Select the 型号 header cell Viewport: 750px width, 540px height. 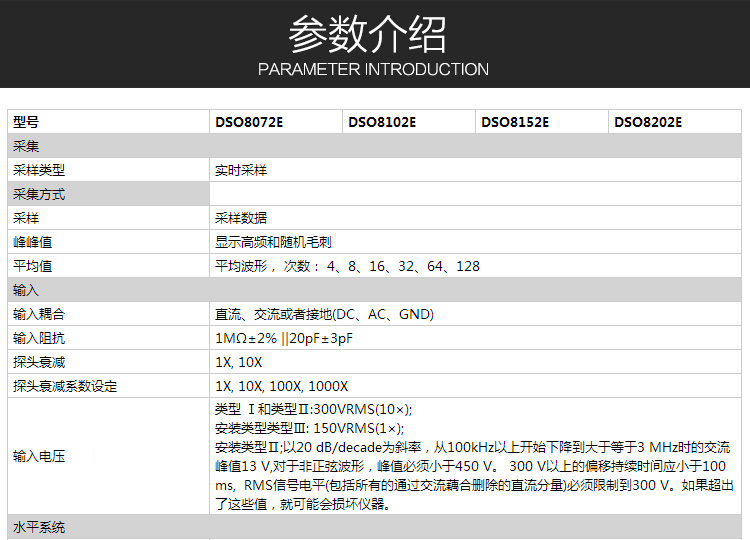(x=26, y=122)
